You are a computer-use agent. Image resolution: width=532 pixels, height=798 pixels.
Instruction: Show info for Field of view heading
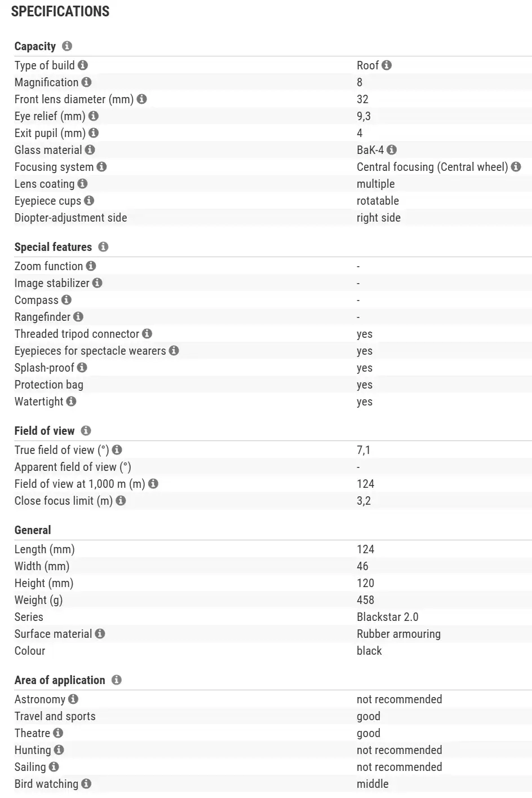[x=86, y=431]
